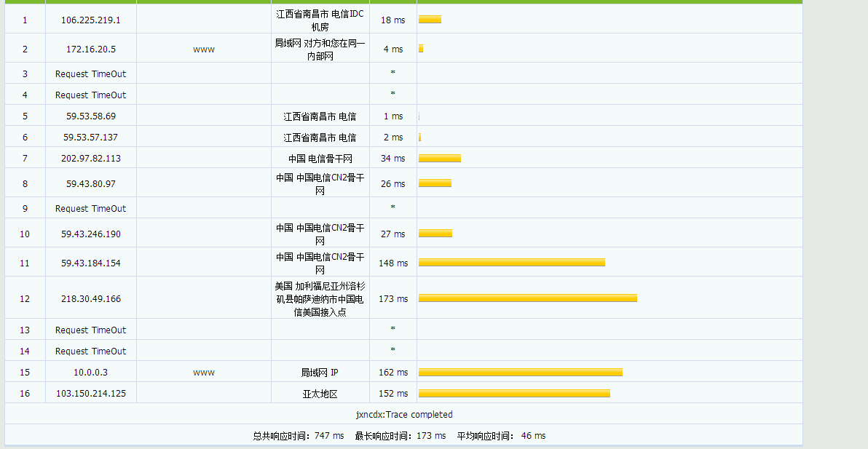Click IP 202.97.82.113 in hop 7
868x449 pixels.
91,158
